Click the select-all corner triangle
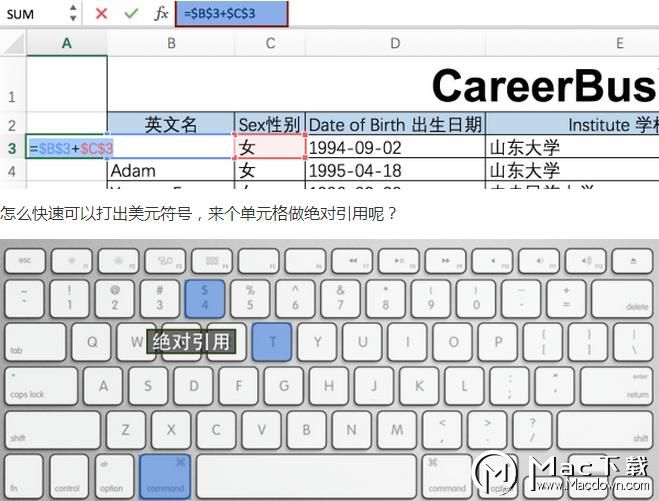659x501 pixels. [x=14, y=44]
